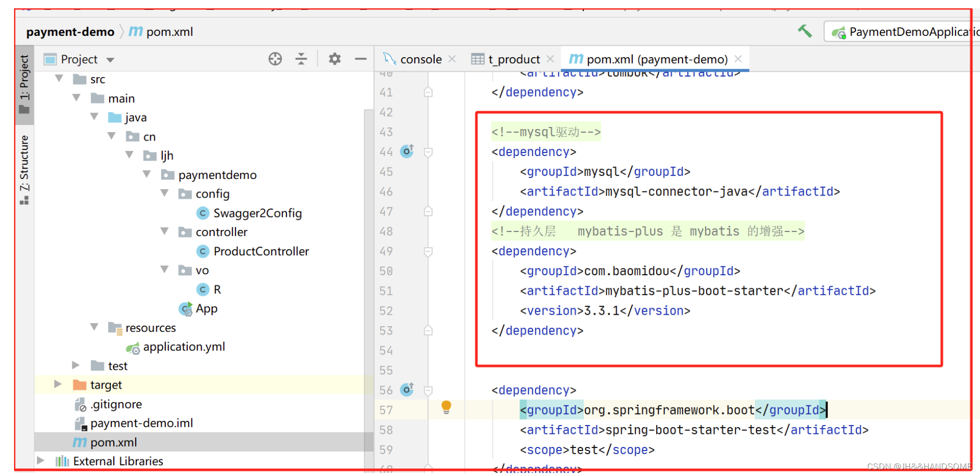Click Locate/Select Opened File target icon
This screenshot has width=980, height=475.
[x=275, y=59]
